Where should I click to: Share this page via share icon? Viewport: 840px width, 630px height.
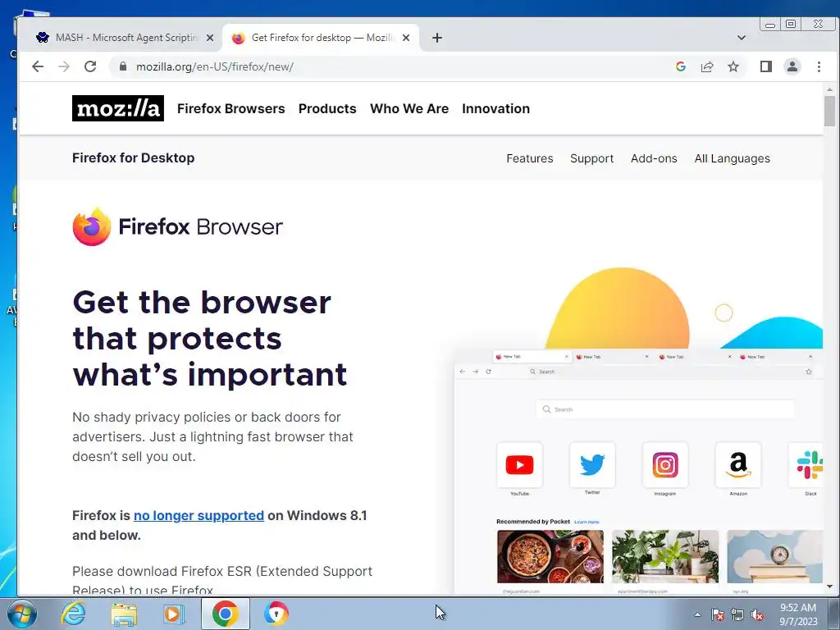point(707,66)
